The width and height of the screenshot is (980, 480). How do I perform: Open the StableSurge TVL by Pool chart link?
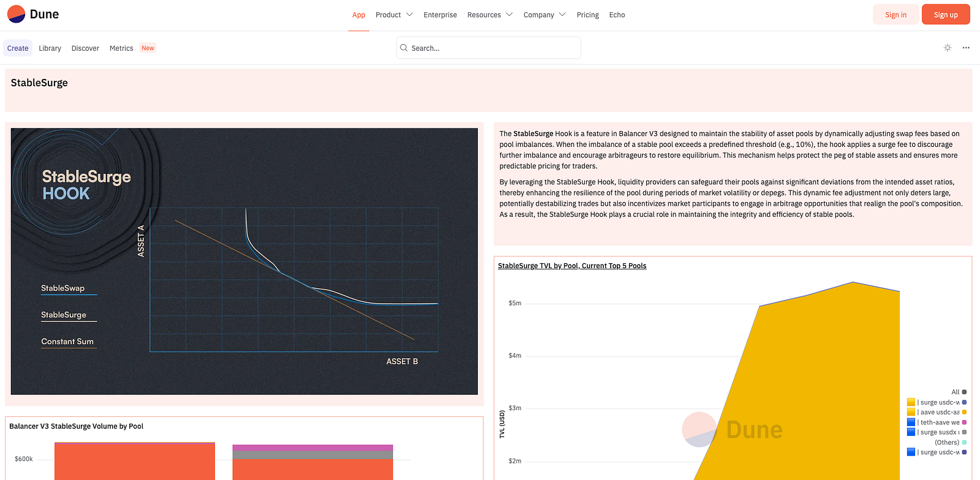[x=572, y=266]
